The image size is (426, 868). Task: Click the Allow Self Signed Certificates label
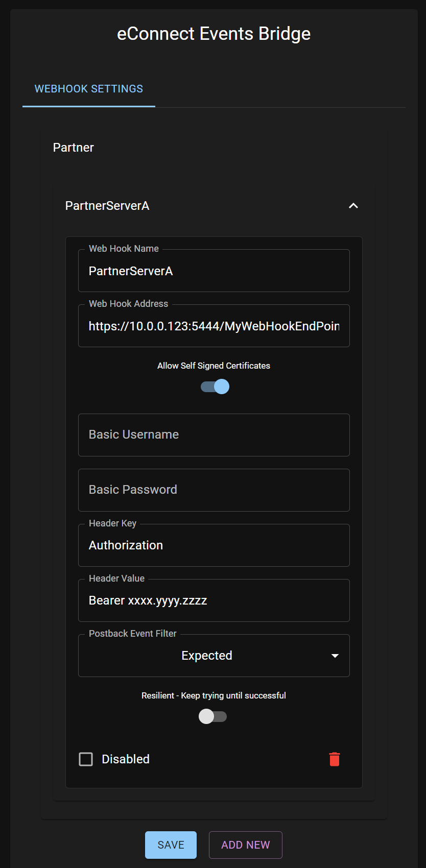tap(214, 366)
